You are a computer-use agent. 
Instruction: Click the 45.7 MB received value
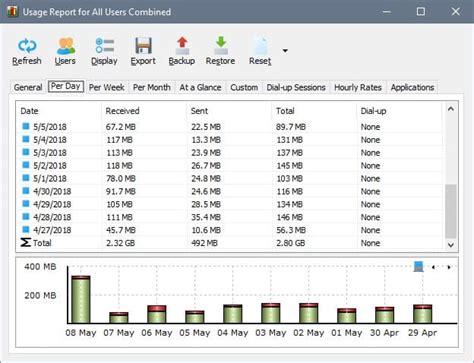121,230
